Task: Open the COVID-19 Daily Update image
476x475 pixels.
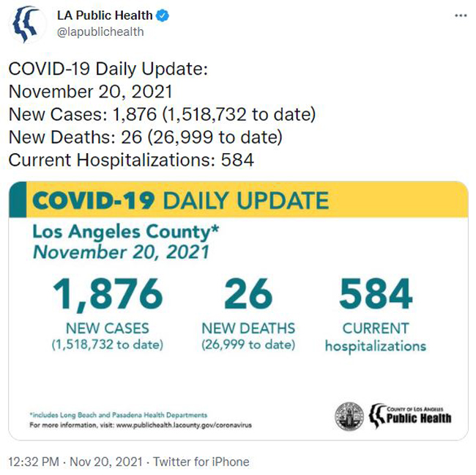Action: tap(238, 311)
